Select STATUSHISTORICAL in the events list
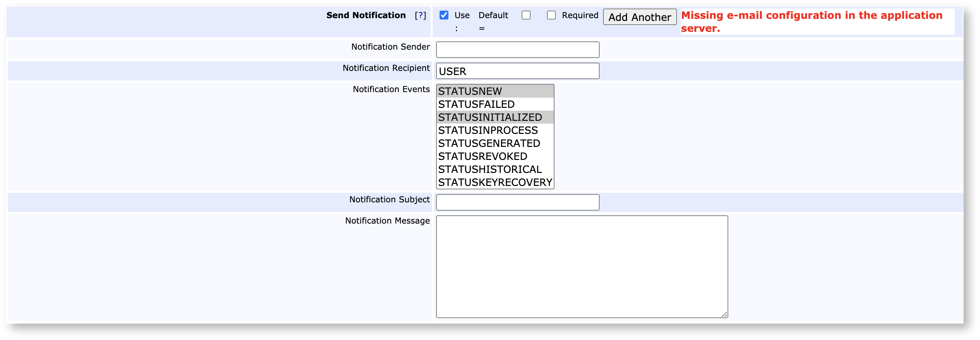 coord(495,169)
